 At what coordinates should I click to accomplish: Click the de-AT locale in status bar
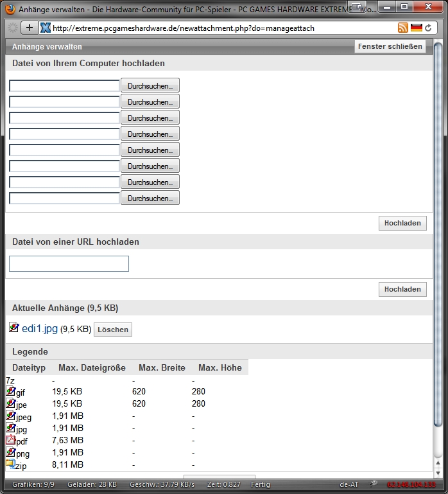[349, 484]
